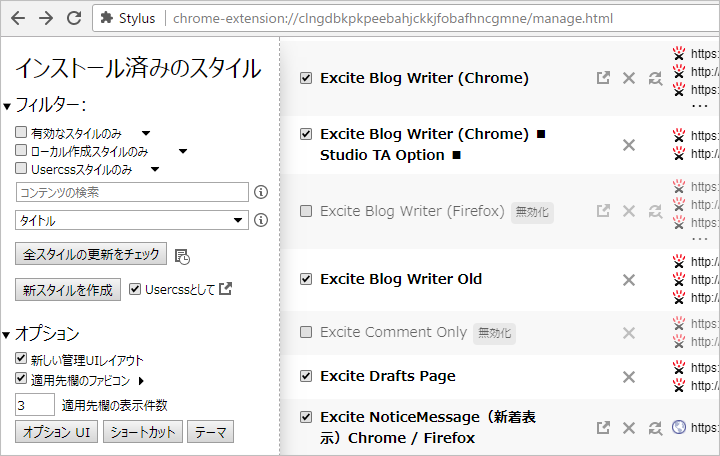Check update for Excite NoticeMessage style

pos(655,428)
